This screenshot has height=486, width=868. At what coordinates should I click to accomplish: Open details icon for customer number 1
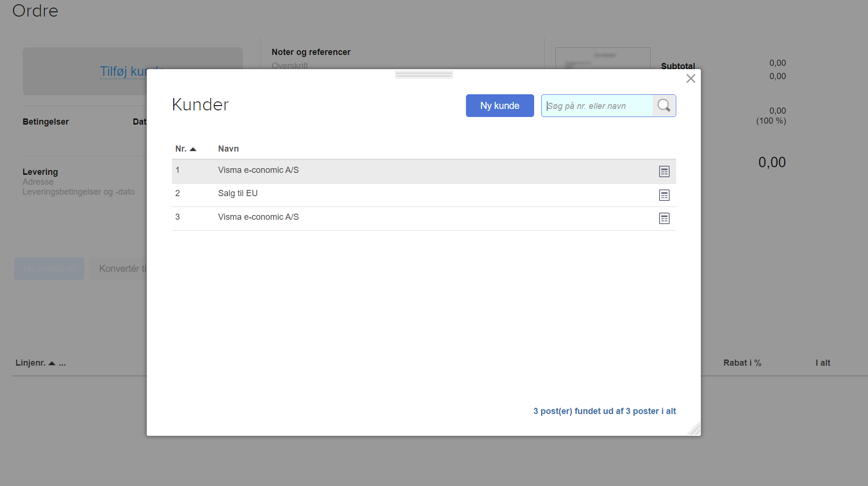(664, 171)
